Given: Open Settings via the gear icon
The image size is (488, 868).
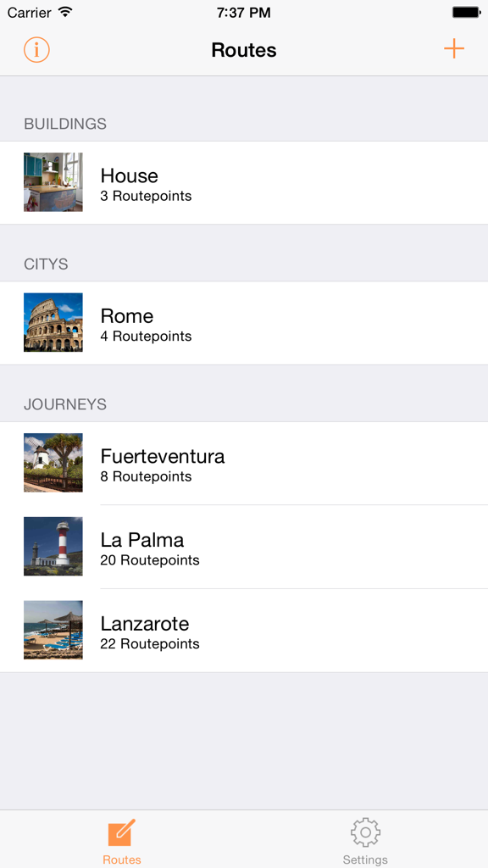Looking at the screenshot, I should (x=365, y=833).
